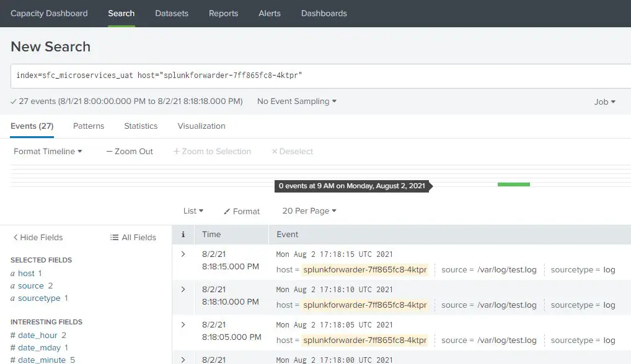Select the source selected field
631x364 pixels.
pos(30,285)
